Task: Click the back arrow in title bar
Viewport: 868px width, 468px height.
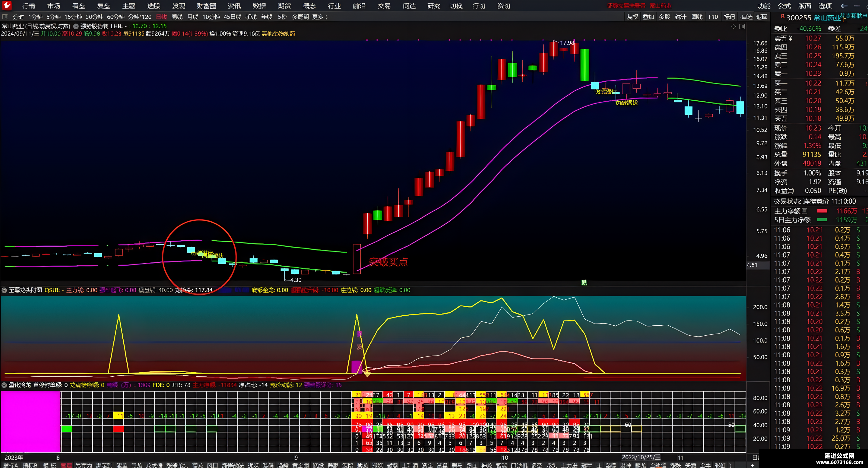Action: point(844,6)
